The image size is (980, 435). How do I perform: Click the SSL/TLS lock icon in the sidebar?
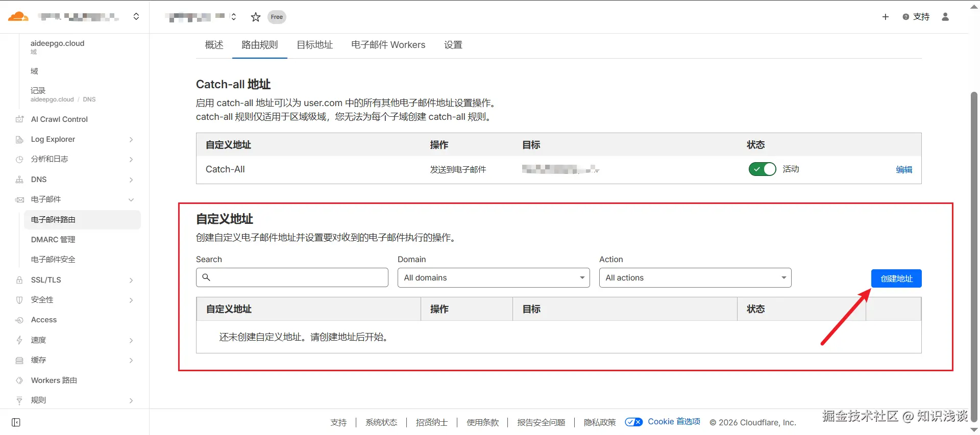(19, 280)
